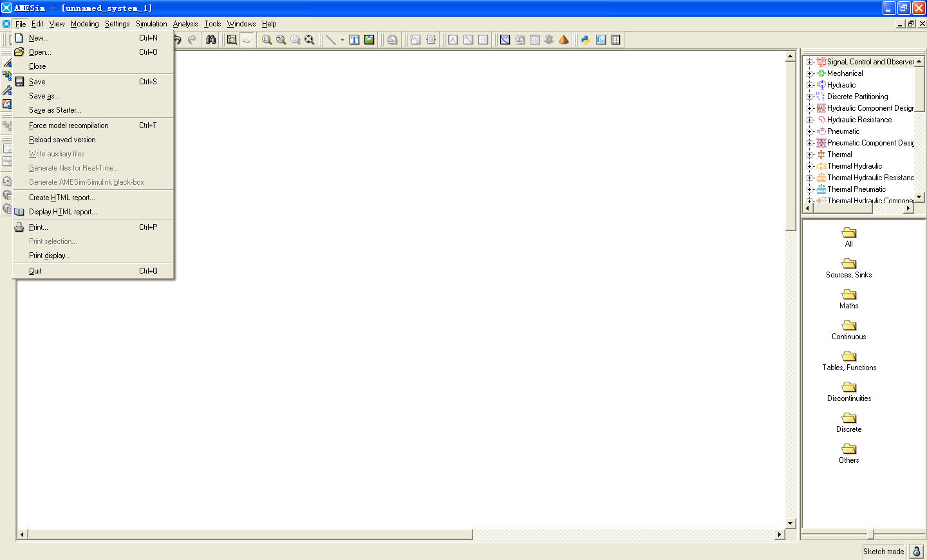Screen dimensions: 927x560
Task: Choose Print display... menu entry
Action: point(93,256)
